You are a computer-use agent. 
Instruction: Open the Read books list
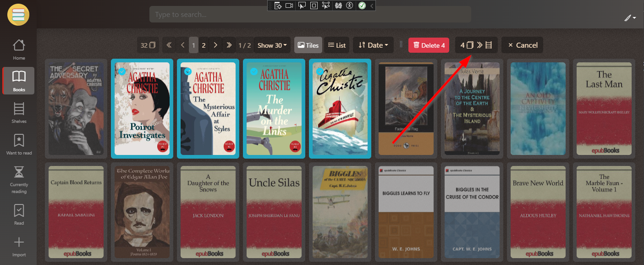click(x=19, y=215)
